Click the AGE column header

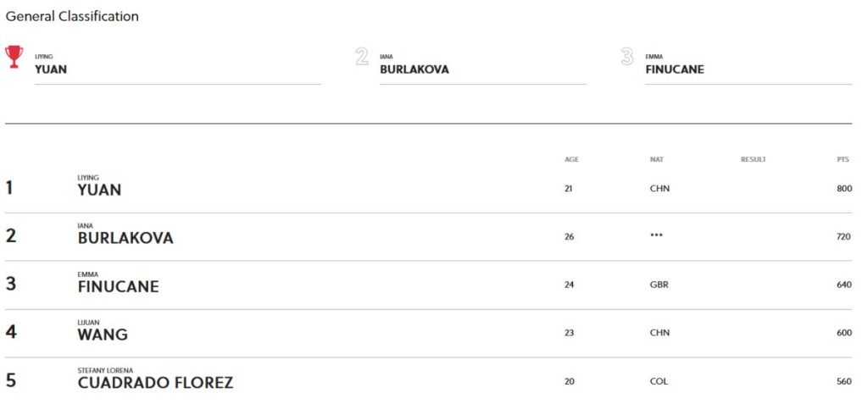(571, 159)
